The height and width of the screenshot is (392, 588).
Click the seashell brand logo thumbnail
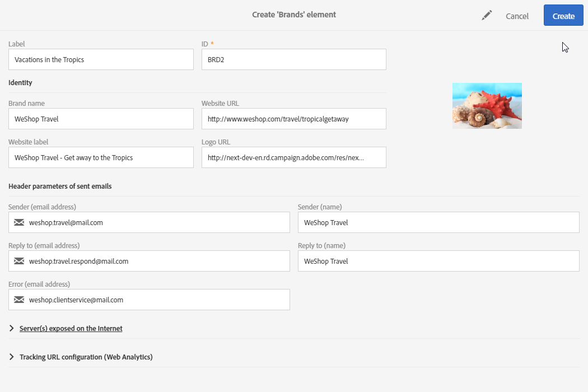coord(487,106)
